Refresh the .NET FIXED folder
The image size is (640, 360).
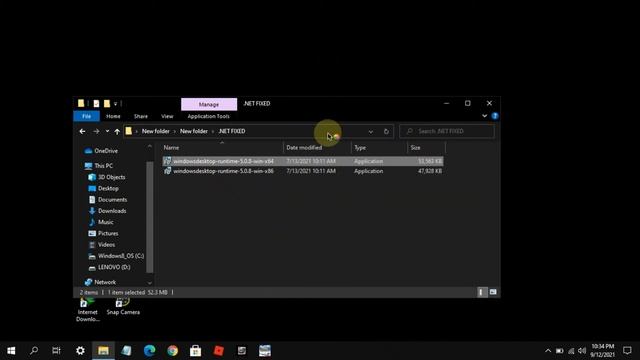click(386, 131)
